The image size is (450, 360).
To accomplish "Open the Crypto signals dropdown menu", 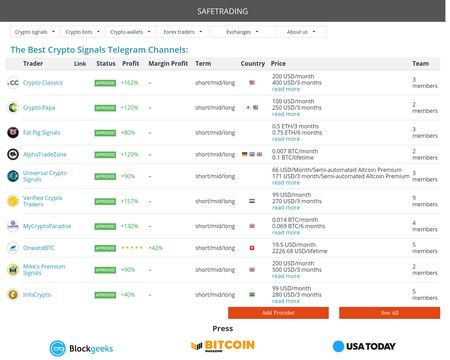I will pyautogui.click(x=35, y=32).
